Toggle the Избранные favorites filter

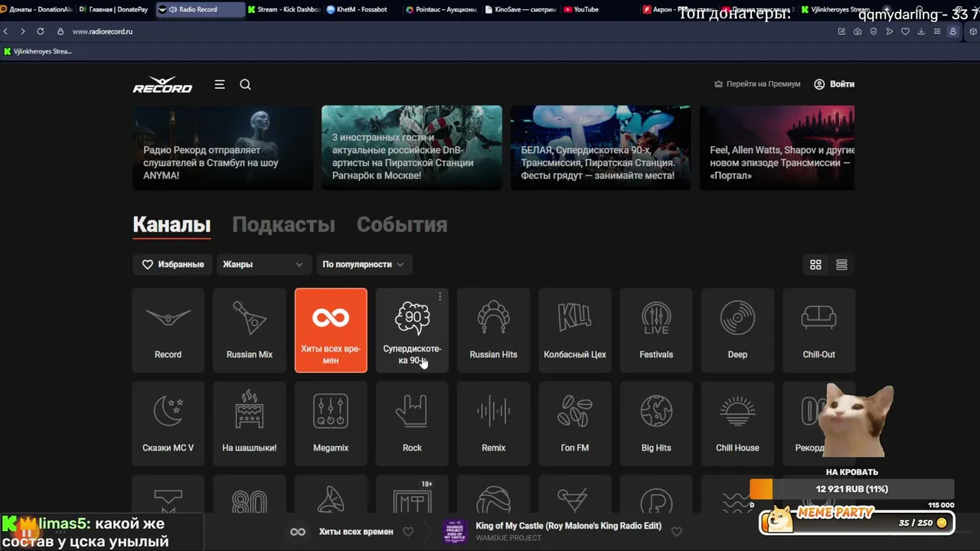tap(173, 264)
